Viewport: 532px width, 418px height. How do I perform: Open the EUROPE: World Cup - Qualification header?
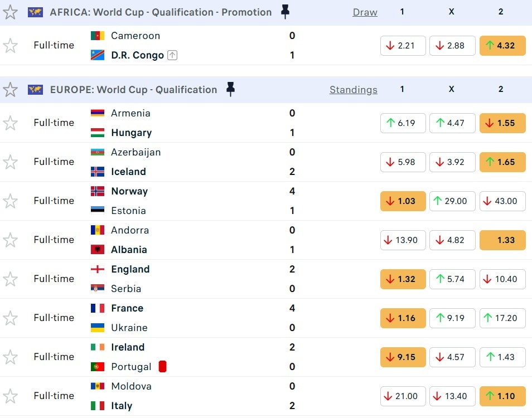[133, 90]
